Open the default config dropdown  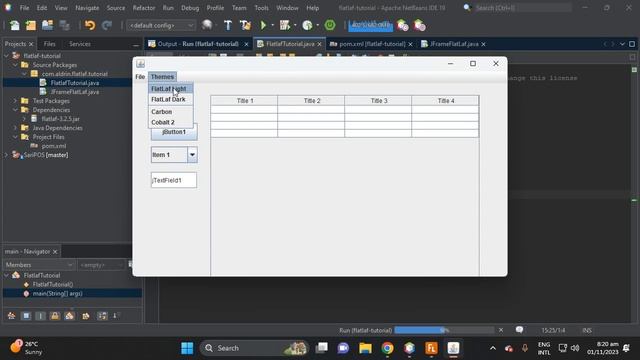pos(161,26)
